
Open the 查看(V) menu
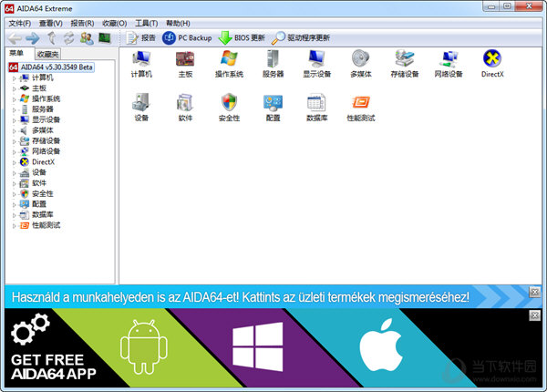pos(50,24)
